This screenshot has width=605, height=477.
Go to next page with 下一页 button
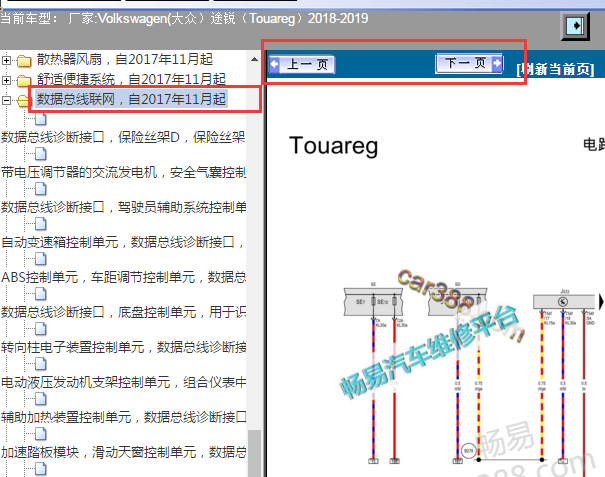[x=469, y=63]
